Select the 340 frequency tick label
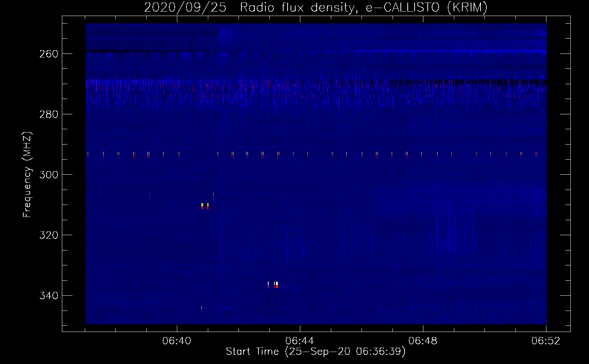This screenshot has width=589, height=364. coord(49,296)
